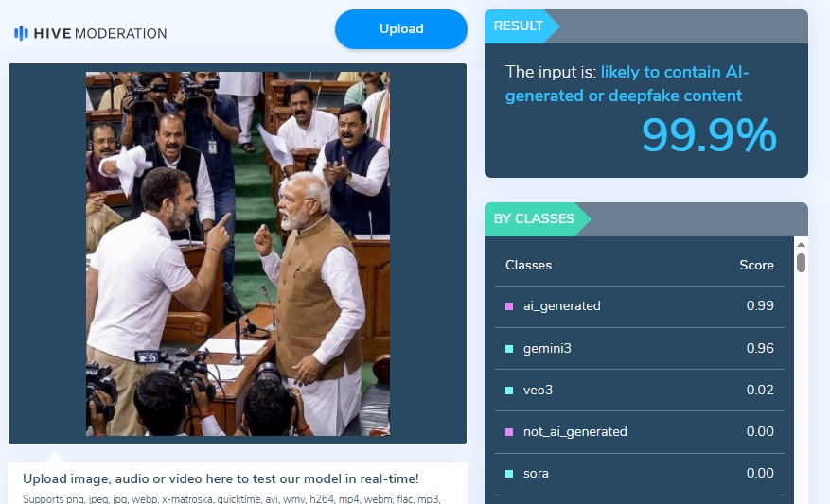Image resolution: width=830 pixels, height=504 pixels.
Task: Click the cyan veo3 class swatch
Action: (x=509, y=391)
